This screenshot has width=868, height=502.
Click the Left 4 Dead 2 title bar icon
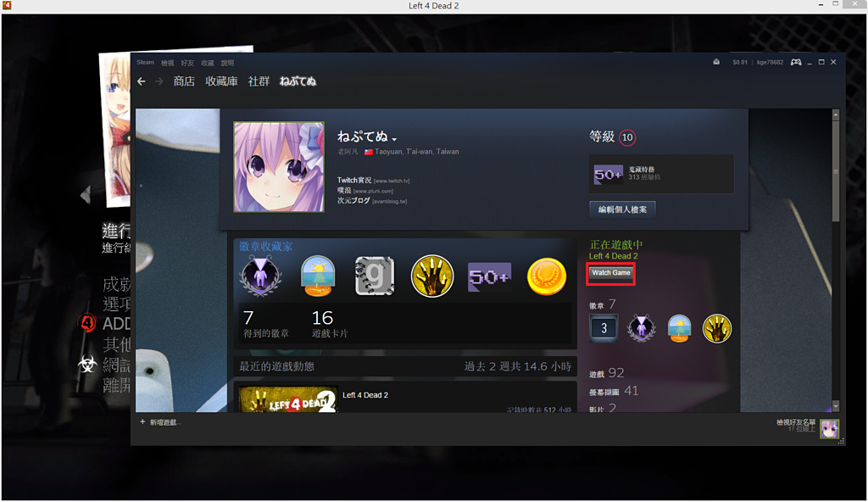click(x=7, y=5)
